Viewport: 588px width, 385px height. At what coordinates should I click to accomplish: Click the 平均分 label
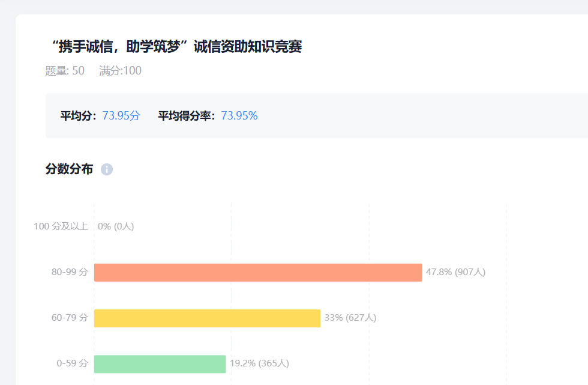(79, 116)
